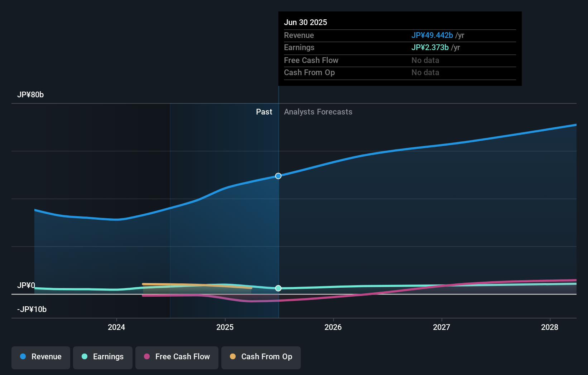Click the 2026 axis label
588x375 pixels.
pos(333,327)
